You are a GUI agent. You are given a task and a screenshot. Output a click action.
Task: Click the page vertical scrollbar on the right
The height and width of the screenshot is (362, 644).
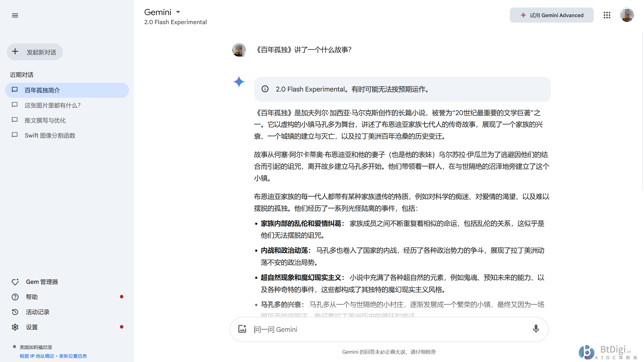tap(642, 111)
